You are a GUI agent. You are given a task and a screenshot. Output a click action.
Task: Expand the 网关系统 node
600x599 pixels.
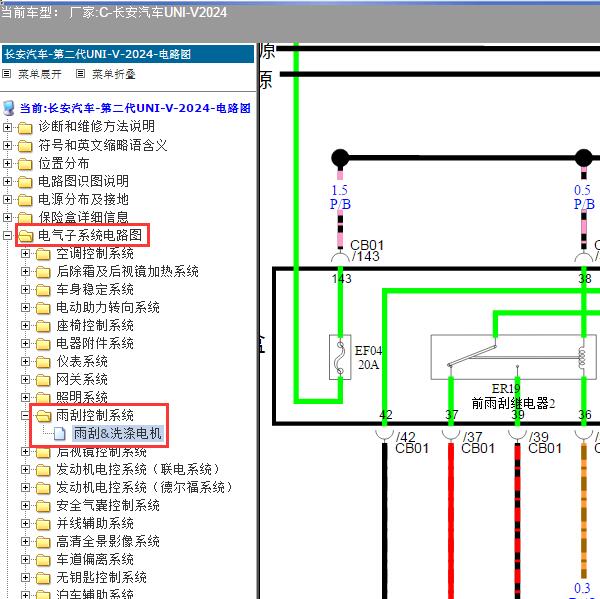pyautogui.click(x=25, y=379)
